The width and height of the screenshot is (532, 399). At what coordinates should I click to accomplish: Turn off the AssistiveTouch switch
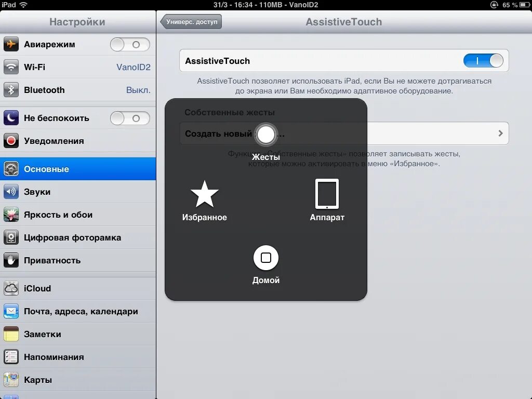(x=483, y=61)
